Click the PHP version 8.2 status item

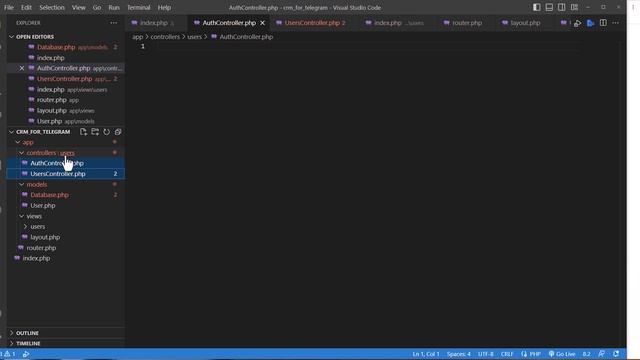tap(587, 354)
